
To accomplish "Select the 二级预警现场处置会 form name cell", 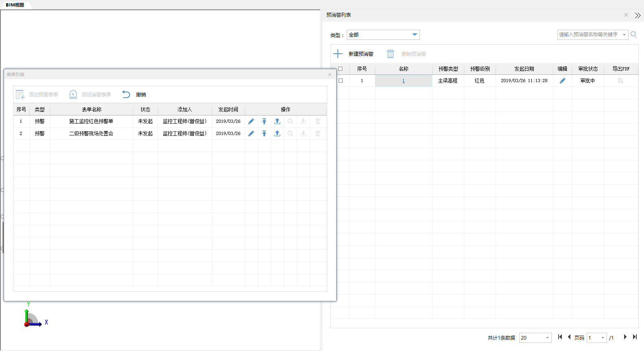I will pos(91,133).
